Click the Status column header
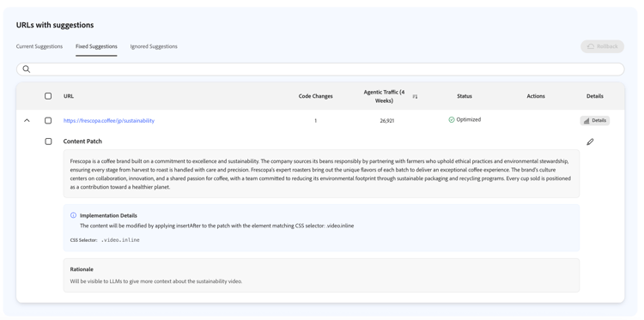 point(464,96)
